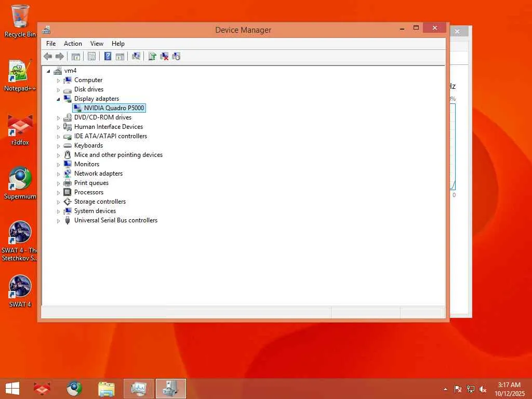Click Scan for hardware changes icon

pyautogui.click(x=136, y=56)
